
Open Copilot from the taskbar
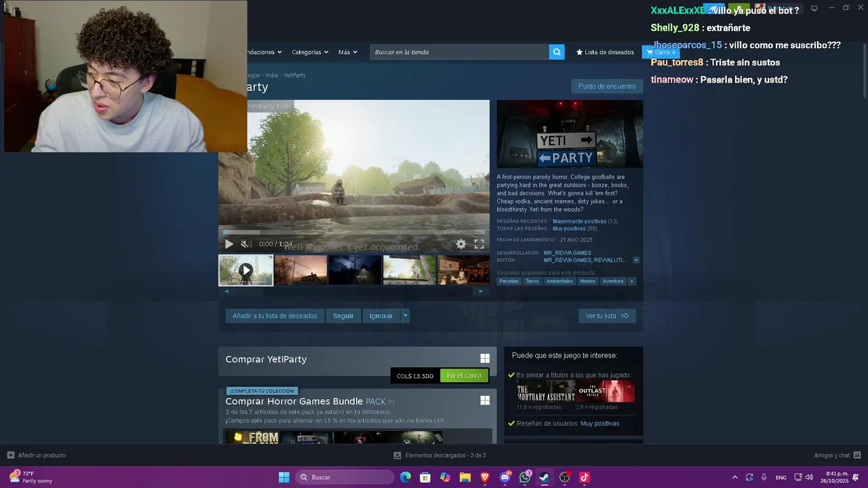pyautogui.click(x=445, y=477)
